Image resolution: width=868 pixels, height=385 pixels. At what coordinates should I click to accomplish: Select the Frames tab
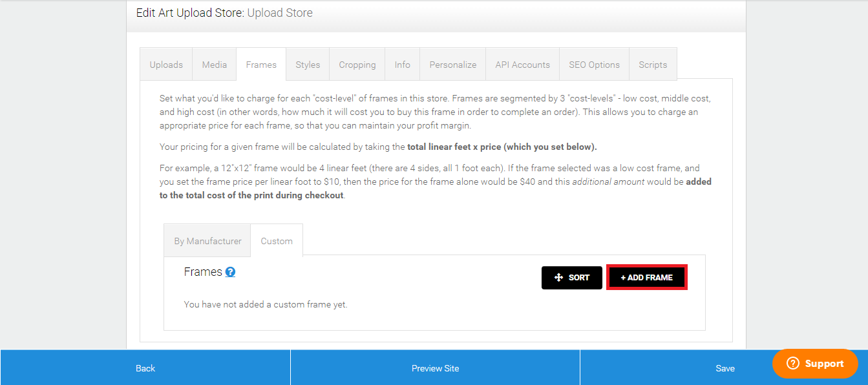261,65
